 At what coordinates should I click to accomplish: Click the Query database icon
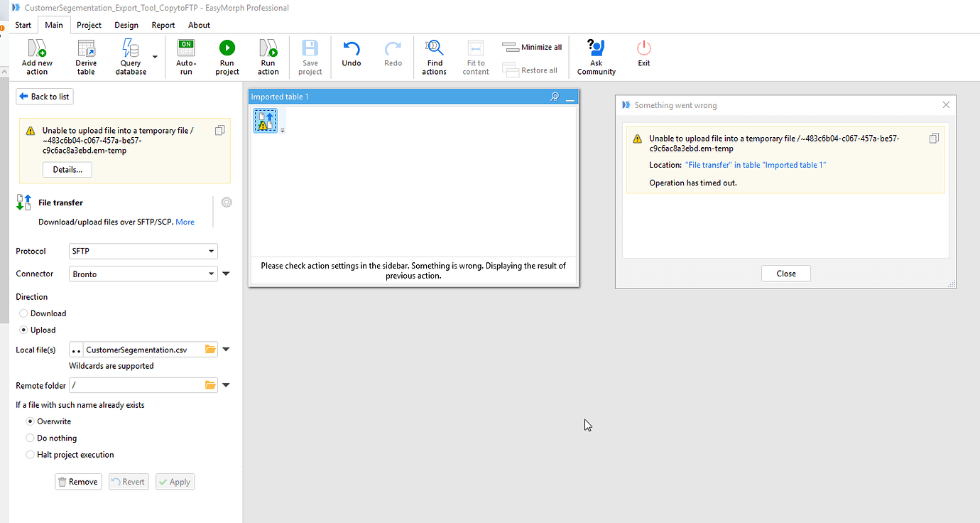pos(131,48)
